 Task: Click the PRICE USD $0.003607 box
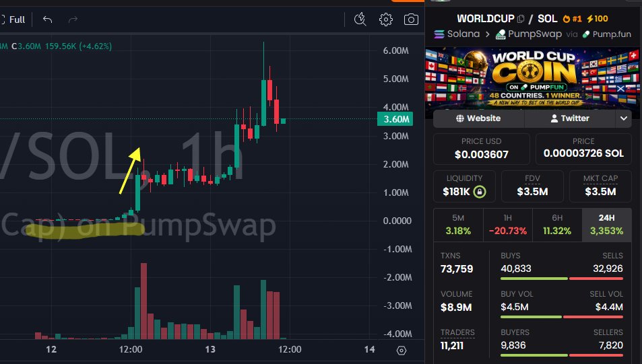pos(482,149)
